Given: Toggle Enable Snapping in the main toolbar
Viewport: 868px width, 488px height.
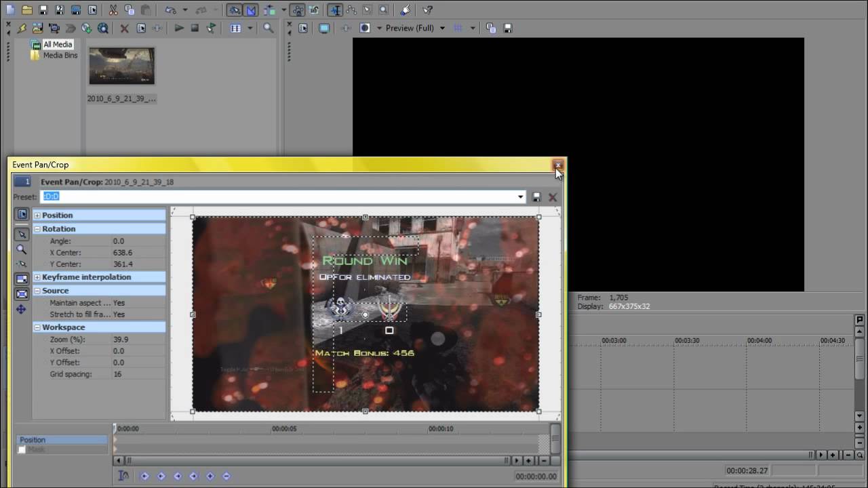Looking at the screenshot, I should [235, 10].
